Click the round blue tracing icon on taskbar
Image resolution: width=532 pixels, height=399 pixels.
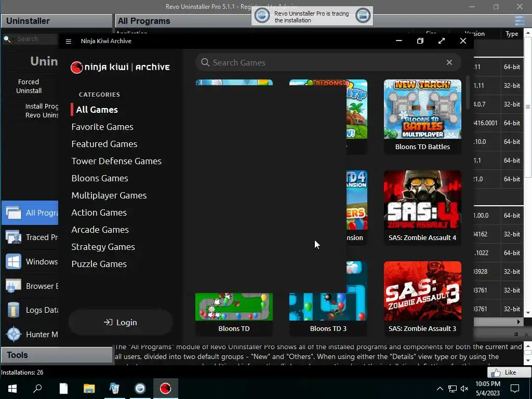click(x=140, y=389)
